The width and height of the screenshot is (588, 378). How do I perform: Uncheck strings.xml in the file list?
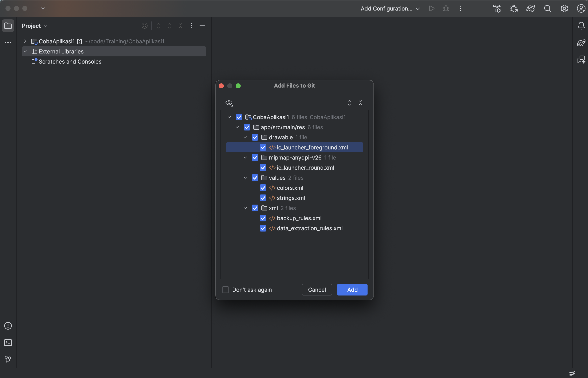(x=263, y=198)
